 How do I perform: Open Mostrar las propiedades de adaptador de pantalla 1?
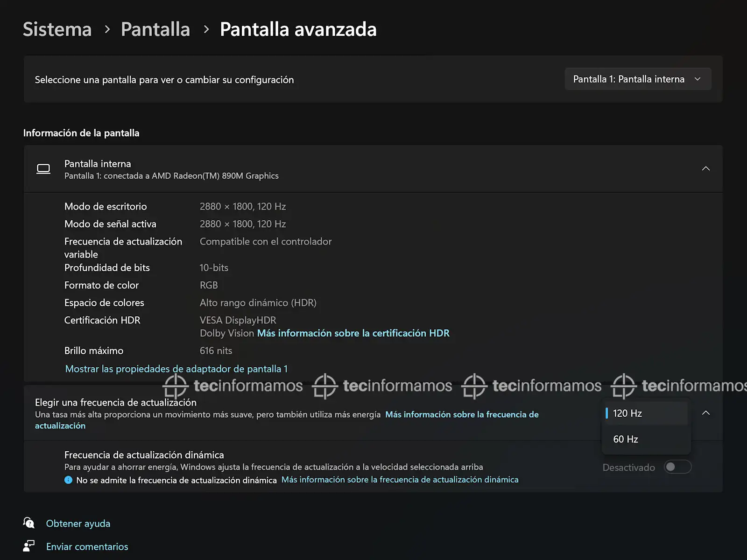[176, 369]
